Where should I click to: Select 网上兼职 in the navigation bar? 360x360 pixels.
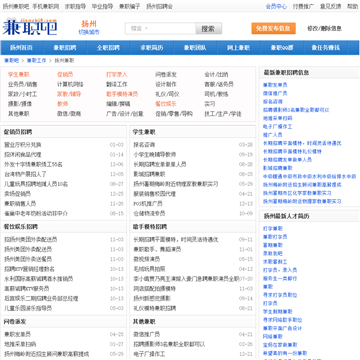coord(238,48)
